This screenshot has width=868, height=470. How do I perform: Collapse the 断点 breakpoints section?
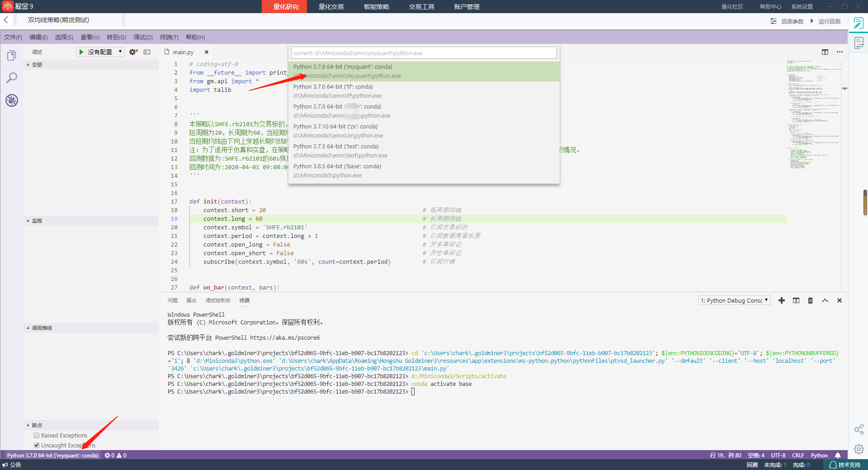[90, 425]
